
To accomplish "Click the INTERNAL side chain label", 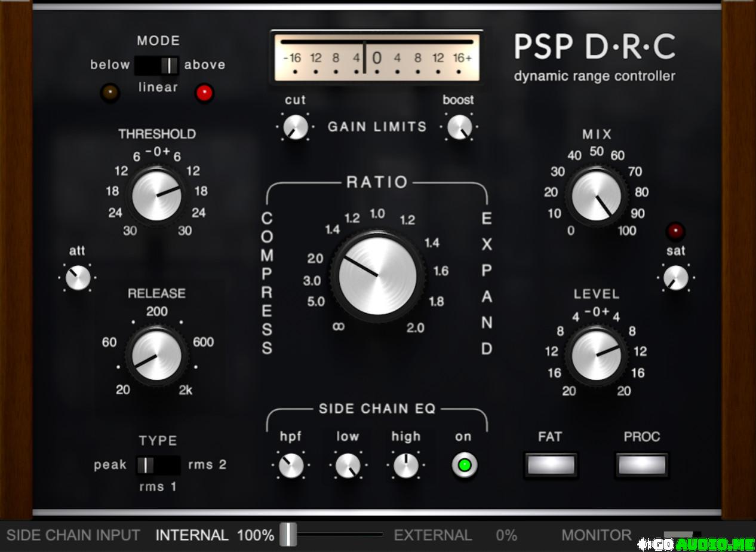I will [x=192, y=535].
